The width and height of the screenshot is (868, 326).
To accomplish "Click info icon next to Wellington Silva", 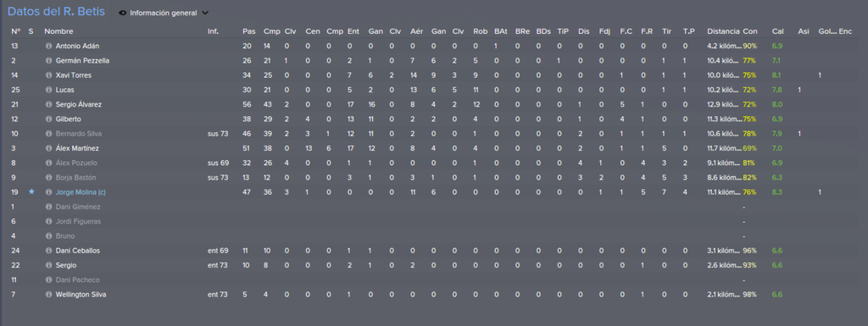I will (48, 295).
